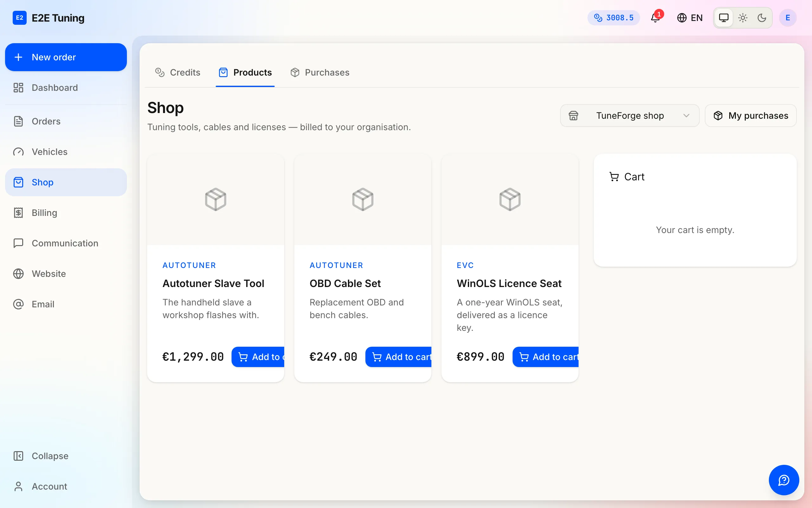
Task: Open Website in the sidebar
Action: pyautogui.click(x=66, y=274)
